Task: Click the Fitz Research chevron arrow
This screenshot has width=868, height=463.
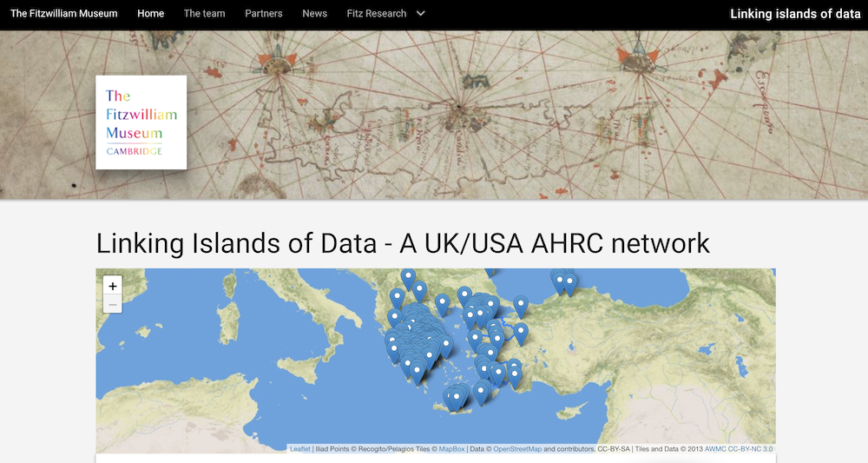Action: click(421, 13)
